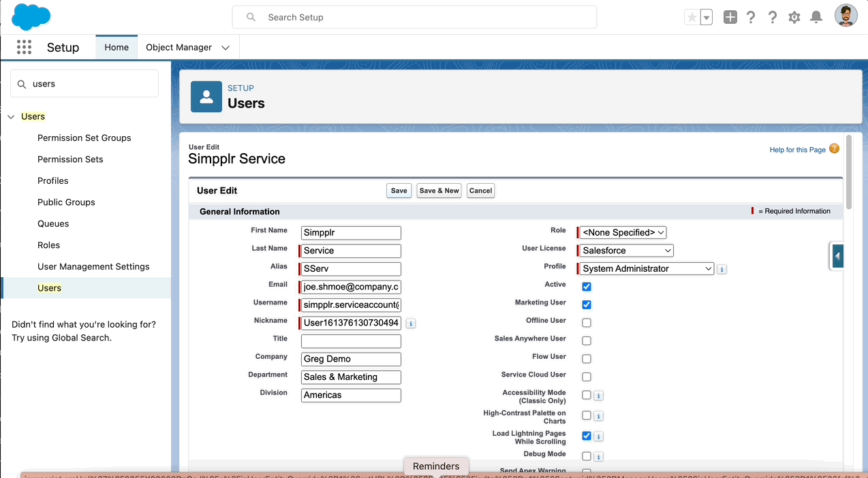Click the magnifier icon in Quick Find box
The image size is (868, 478).
(x=22, y=84)
